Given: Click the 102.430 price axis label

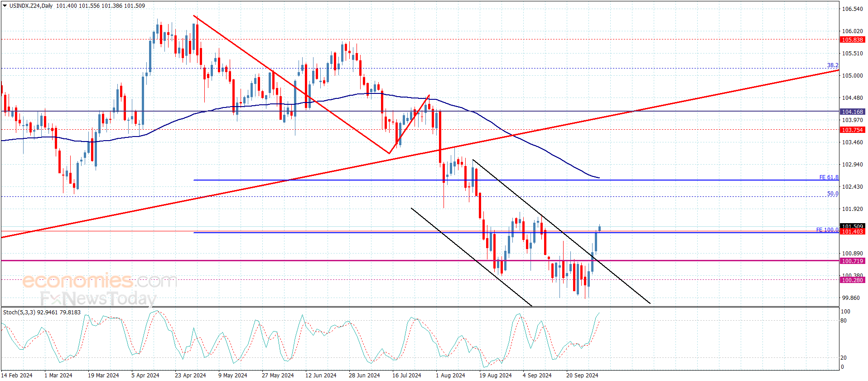Looking at the screenshot, I should (852, 186).
